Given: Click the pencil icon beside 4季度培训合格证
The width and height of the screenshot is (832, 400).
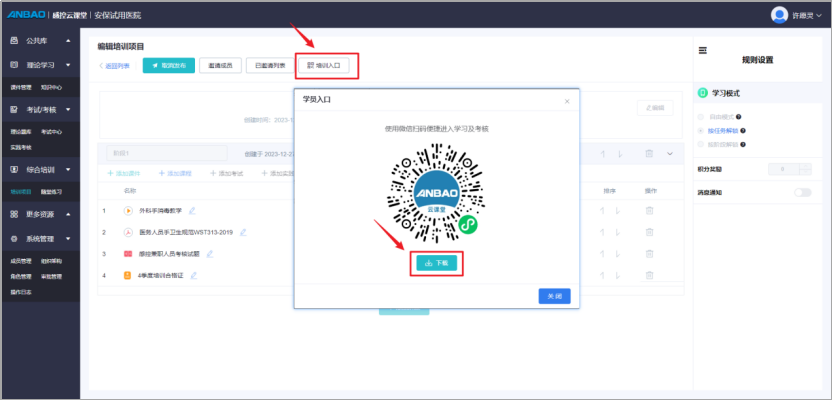Looking at the screenshot, I should [194, 275].
